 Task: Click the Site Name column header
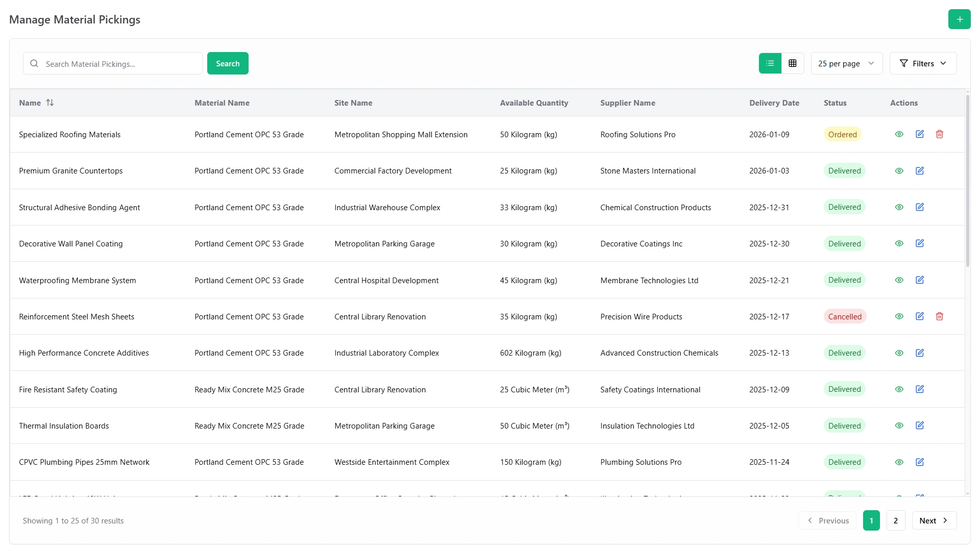pyautogui.click(x=353, y=103)
